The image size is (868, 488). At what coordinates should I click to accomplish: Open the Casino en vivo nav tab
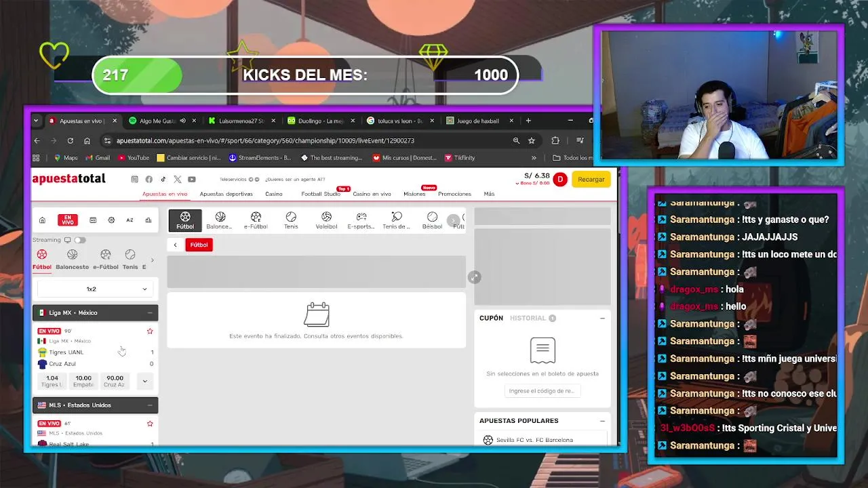point(372,194)
